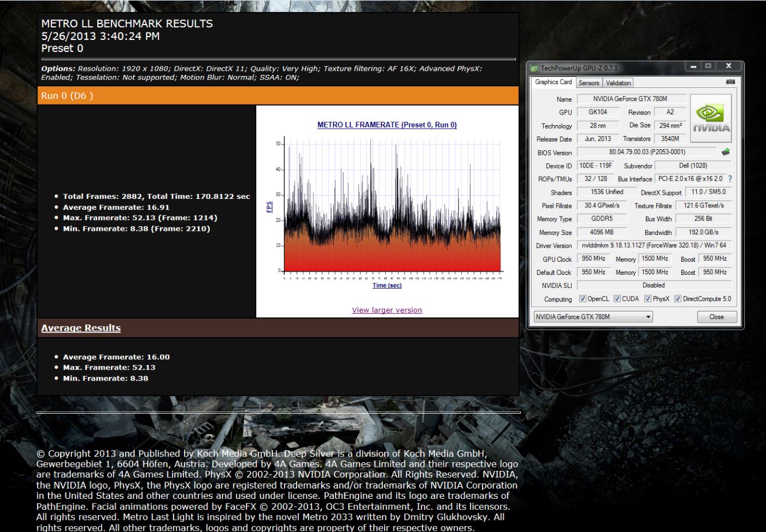
Task: Click the DirectX Support field 11.0 / SM5.0
Action: tap(708, 191)
